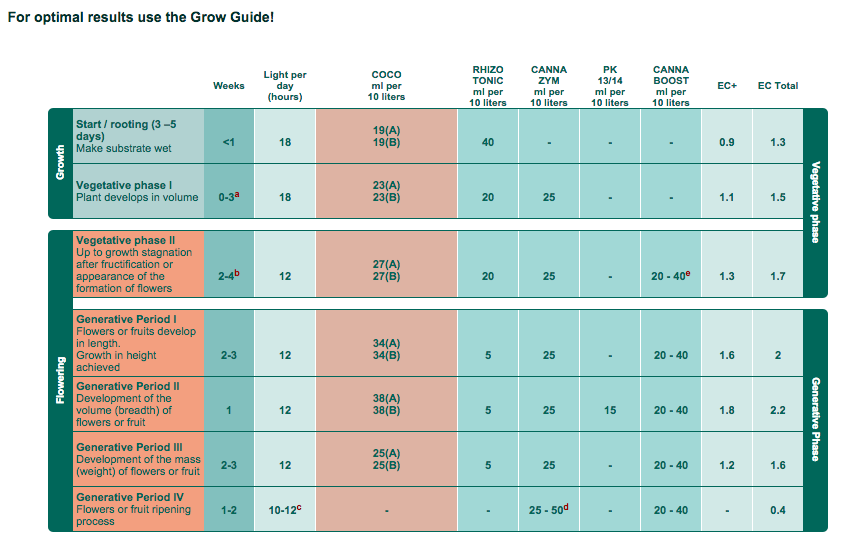The height and width of the screenshot is (549, 867).
Task: Select the EC Total '2.2' cell
Action: [777, 404]
